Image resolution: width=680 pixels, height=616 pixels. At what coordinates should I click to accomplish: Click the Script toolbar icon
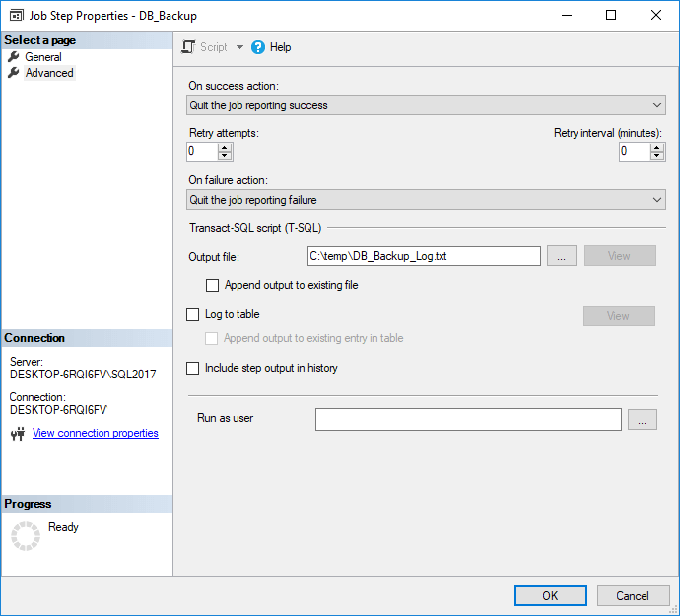point(189,47)
